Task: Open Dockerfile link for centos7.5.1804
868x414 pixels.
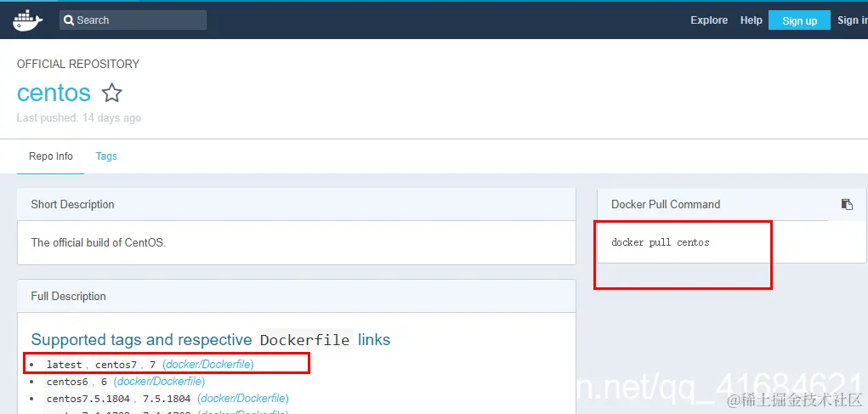Action: pyautogui.click(x=243, y=399)
